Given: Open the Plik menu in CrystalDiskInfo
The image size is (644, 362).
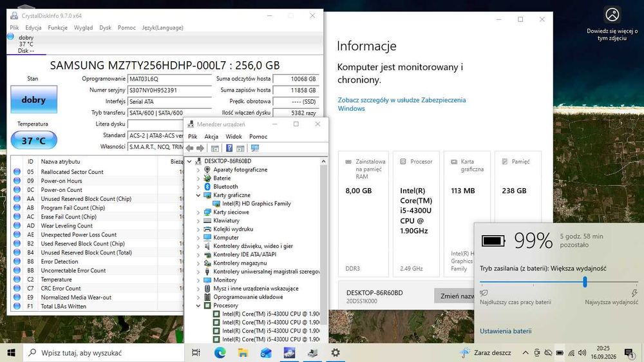Looking at the screenshot, I should coord(14,28).
